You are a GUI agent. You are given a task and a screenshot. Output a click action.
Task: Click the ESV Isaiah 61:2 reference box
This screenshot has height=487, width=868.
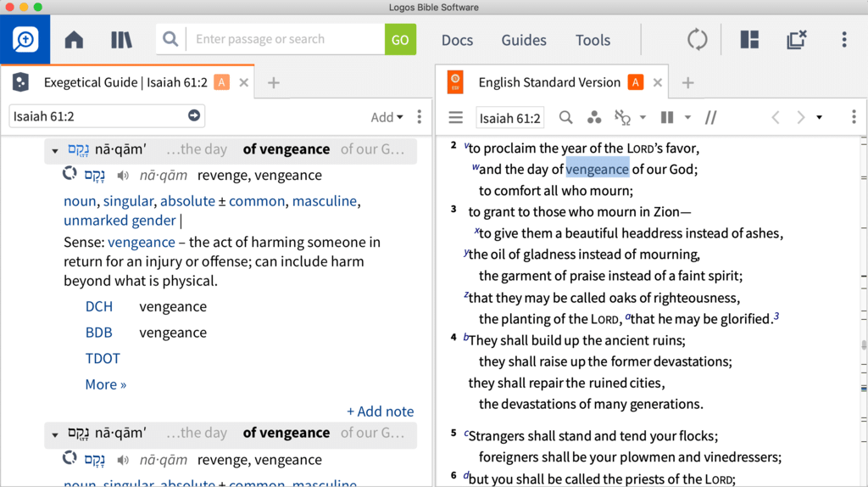click(x=509, y=118)
